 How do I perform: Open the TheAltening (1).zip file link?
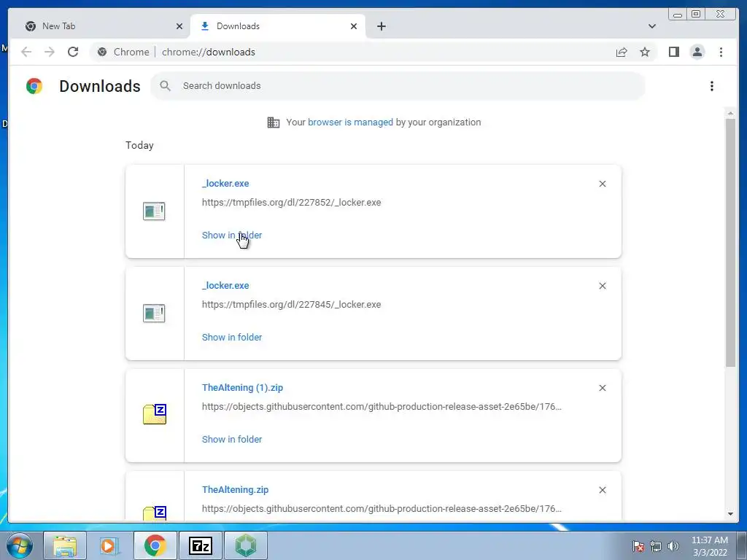(x=242, y=388)
